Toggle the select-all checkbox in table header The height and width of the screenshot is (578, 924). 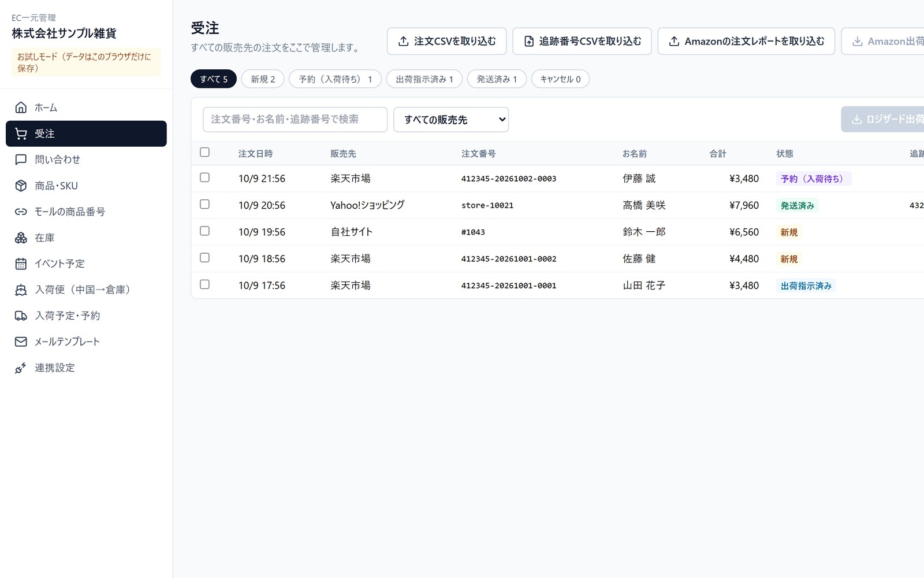(204, 152)
